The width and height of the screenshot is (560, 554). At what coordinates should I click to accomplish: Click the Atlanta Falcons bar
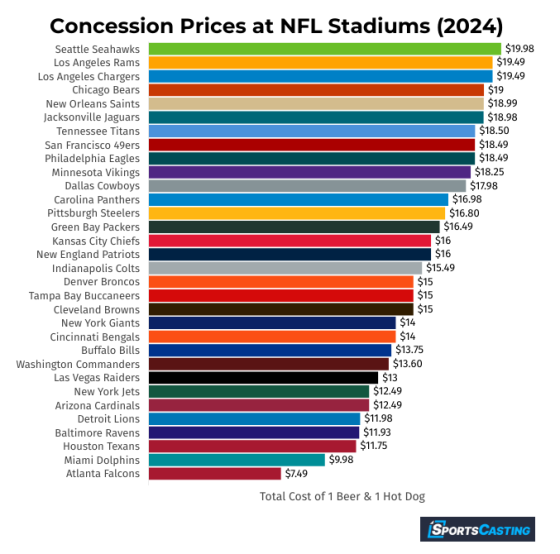click(x=215, y=474)
